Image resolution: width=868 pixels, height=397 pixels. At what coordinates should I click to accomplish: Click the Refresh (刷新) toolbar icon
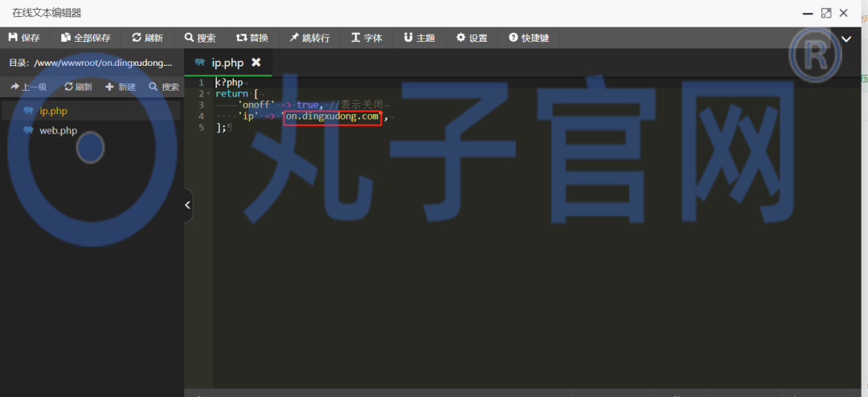pos(147,38)
